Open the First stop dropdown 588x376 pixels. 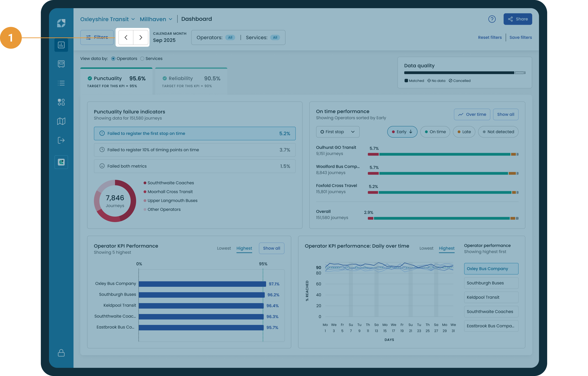[x=338, y=132]
